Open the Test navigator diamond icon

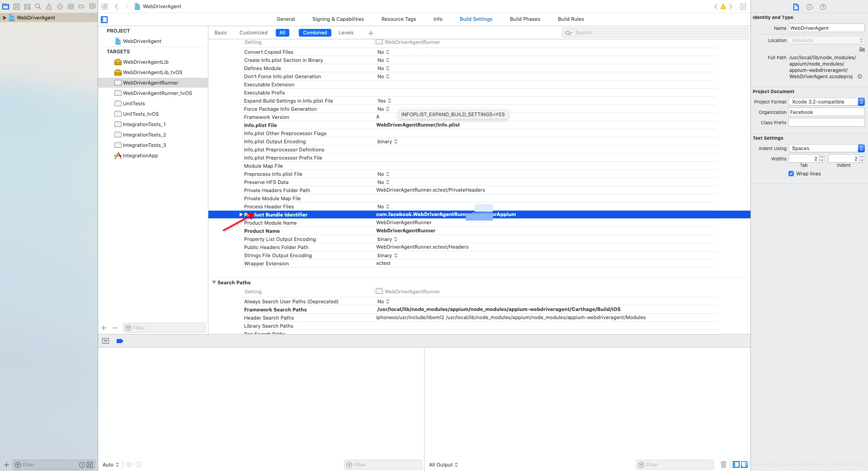[x=60, y=6]
